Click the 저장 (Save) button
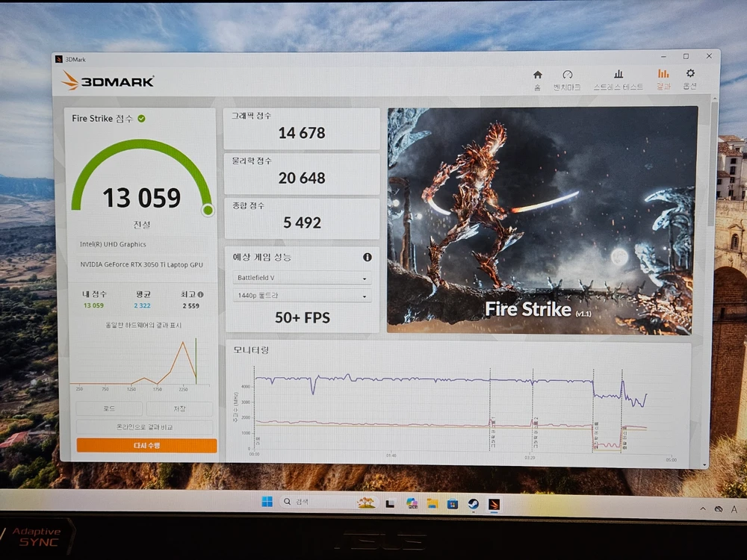The image size is (747, 560). tap(179, 408)
